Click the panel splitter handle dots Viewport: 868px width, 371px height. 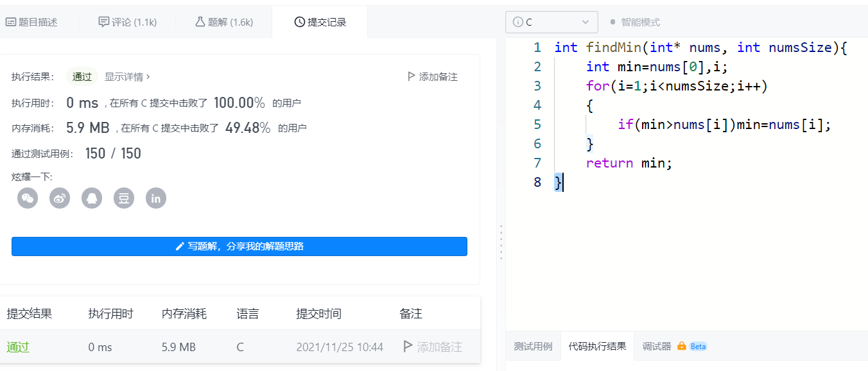pos(501,242)
